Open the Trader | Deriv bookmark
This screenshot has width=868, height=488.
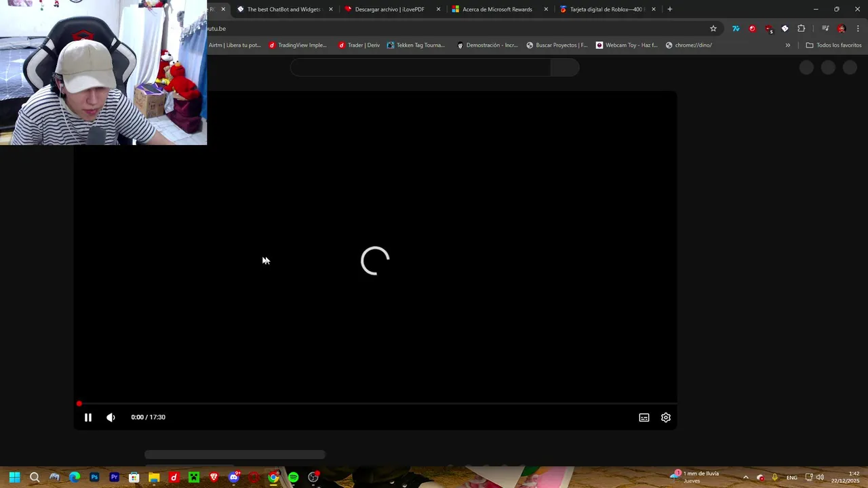click(359, 45)
